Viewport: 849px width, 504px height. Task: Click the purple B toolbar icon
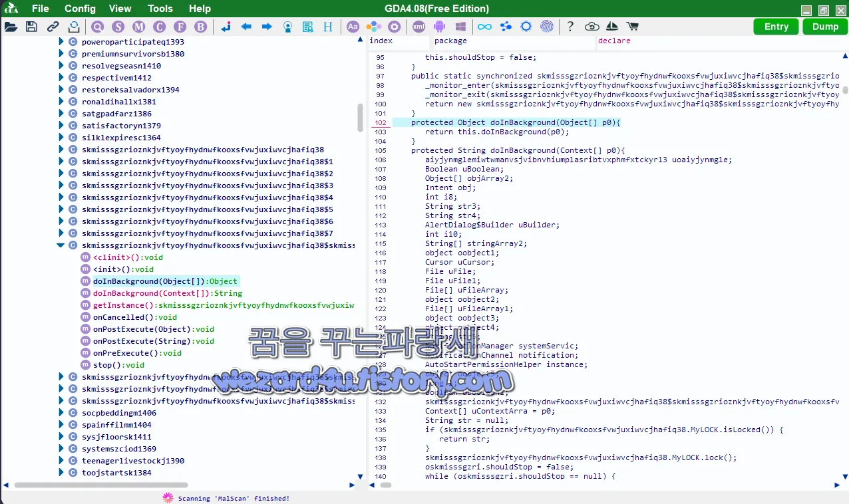(201, 27)
